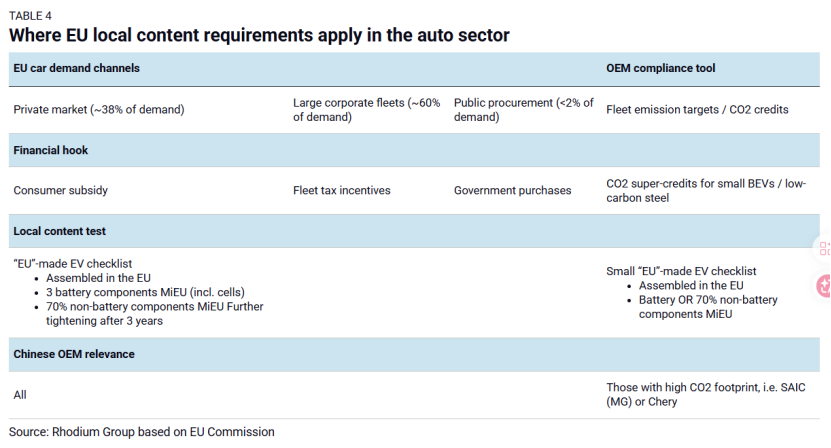This screenshot has height=448, width=831.
Task: Click the pink grid apps floating icon
Action: click(824, 249)
